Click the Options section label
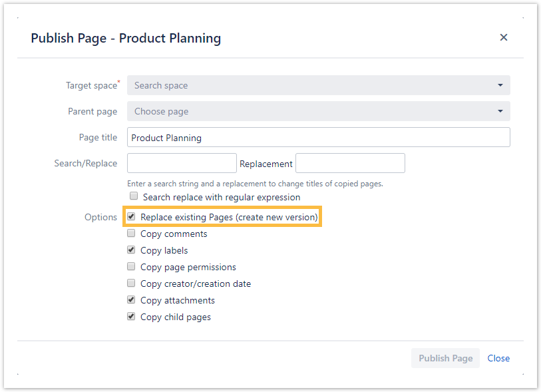 coord(100,217)
